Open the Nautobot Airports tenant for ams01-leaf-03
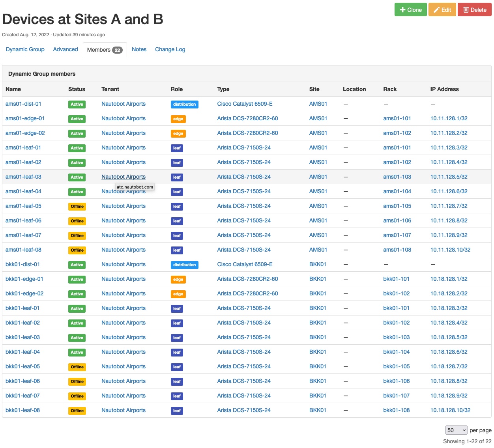This screenshot has height=448, width=494. tap(123, 177)
